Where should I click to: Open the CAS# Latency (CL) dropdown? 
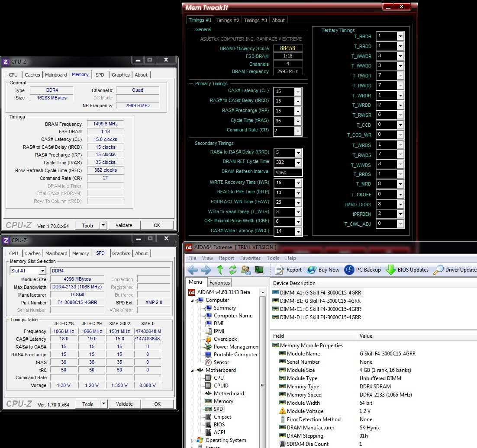[x=298, y=91]
